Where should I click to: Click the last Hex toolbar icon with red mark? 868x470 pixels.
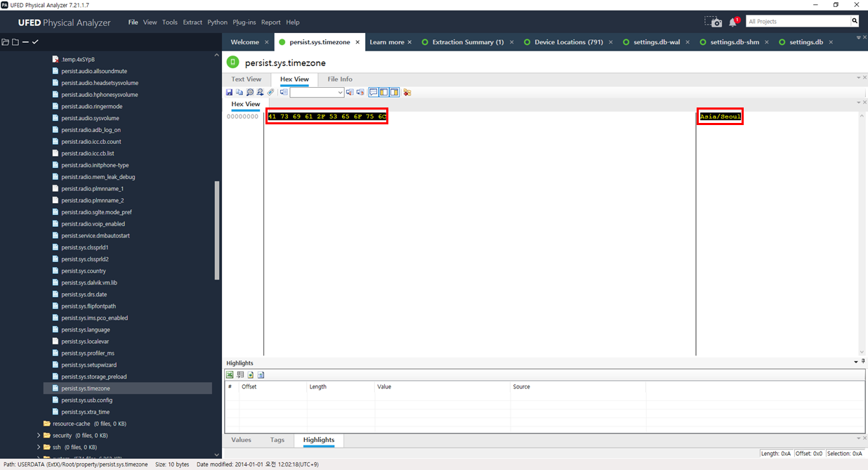407,92
